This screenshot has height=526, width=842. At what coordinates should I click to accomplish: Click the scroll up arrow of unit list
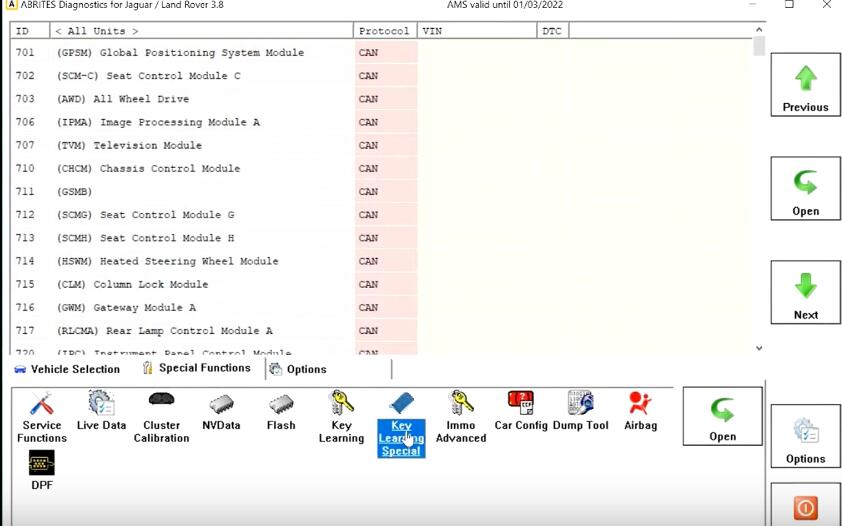pyautogui.click(x=759, y=30)
